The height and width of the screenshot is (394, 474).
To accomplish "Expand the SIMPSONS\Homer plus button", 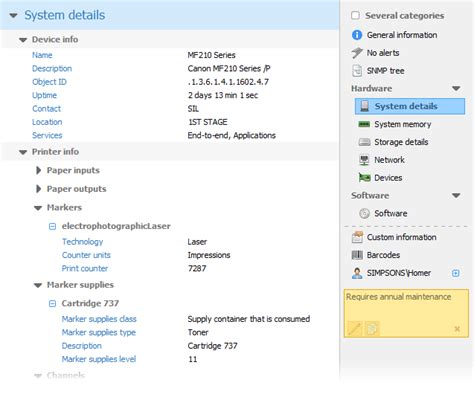I will pyautogui.click(x=455, y=273).
